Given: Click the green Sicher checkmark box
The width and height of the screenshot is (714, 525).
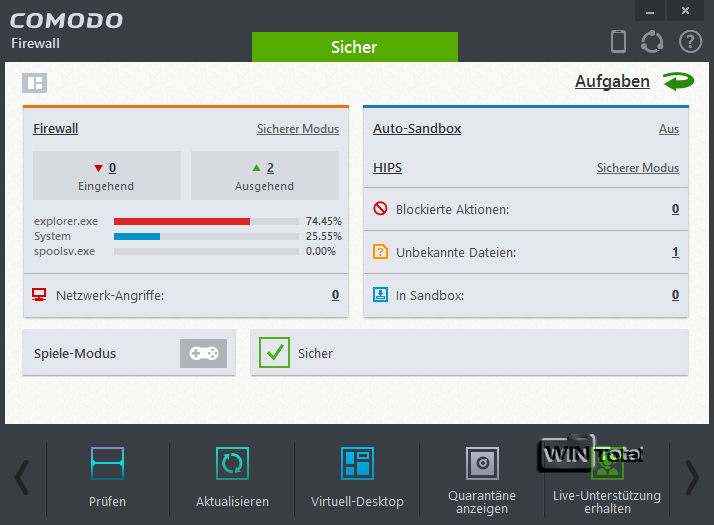Looking at the screenshot, I should 275,352.
